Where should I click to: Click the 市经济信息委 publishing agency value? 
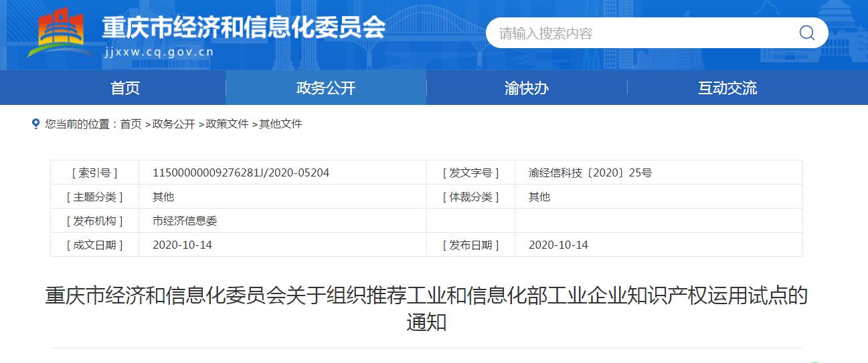[x=185, y=221]
